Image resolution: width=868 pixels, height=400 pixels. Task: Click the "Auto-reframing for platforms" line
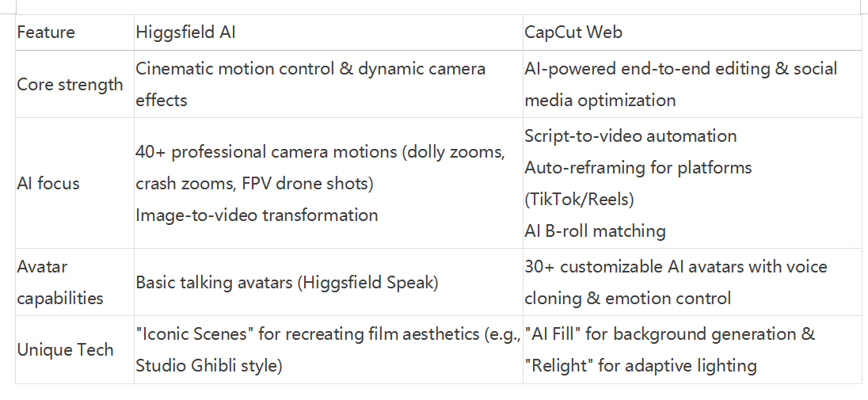(638, 168)
